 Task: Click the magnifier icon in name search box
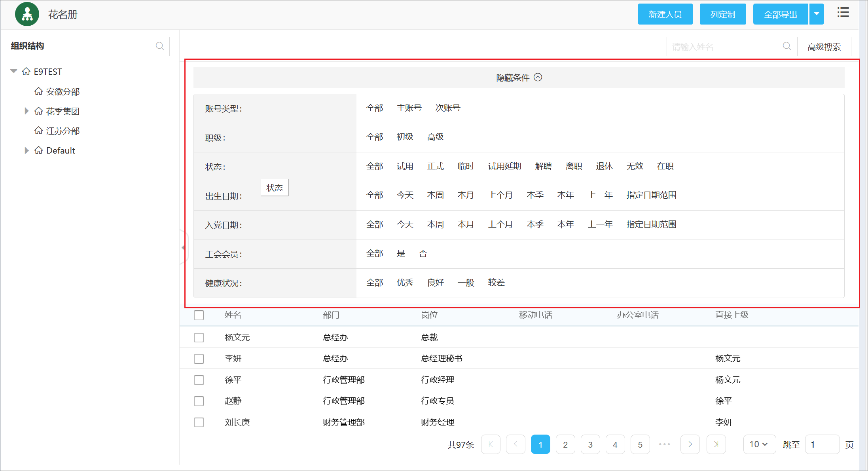[x=787, y=46]
